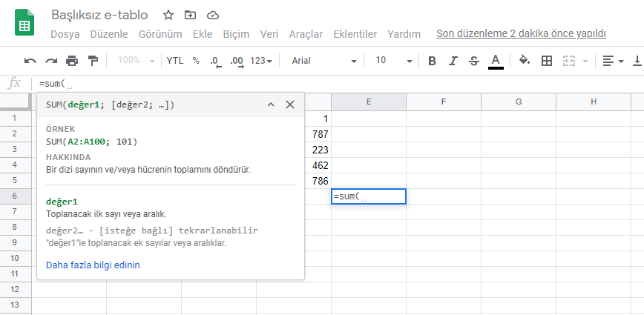Select the paint format roller icon

pos(93,61)
